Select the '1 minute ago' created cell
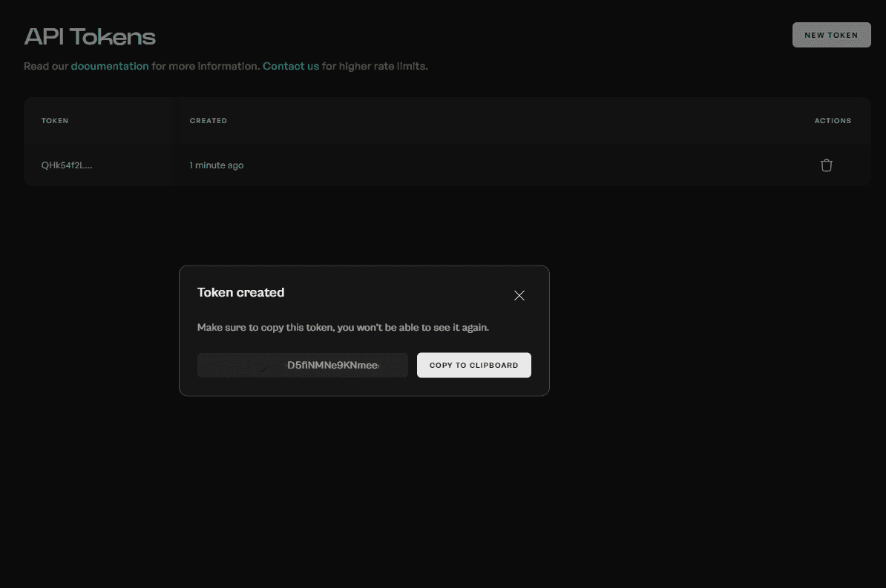886x588 pixels. [x=217, y=165]
